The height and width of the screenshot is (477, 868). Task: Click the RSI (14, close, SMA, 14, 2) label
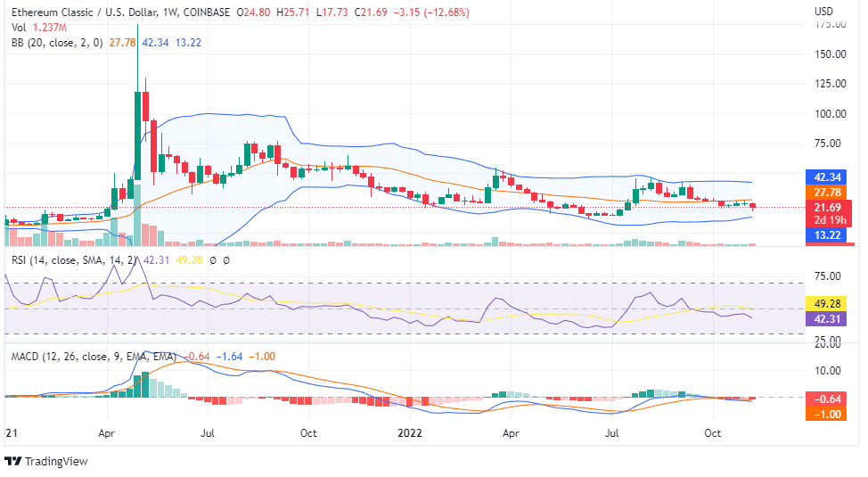coord(74,259)
